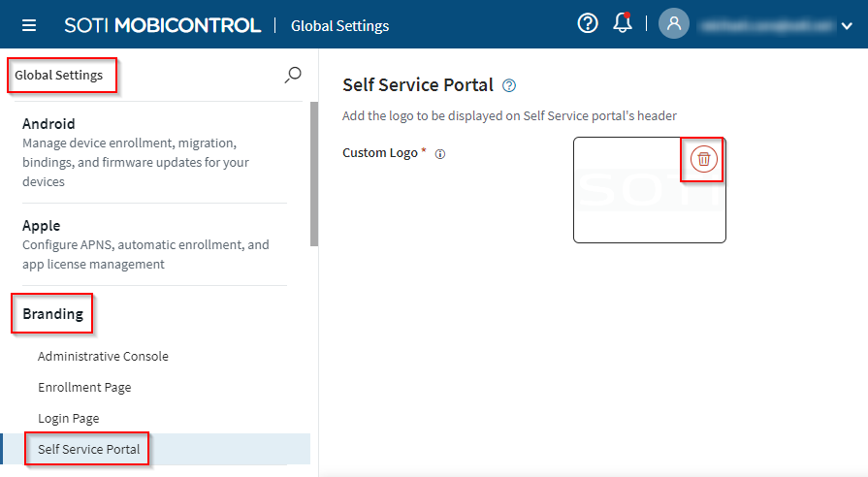Delete the custom logo with trash icon
Screen dimensions: 868x477
(x=703, y=159)
